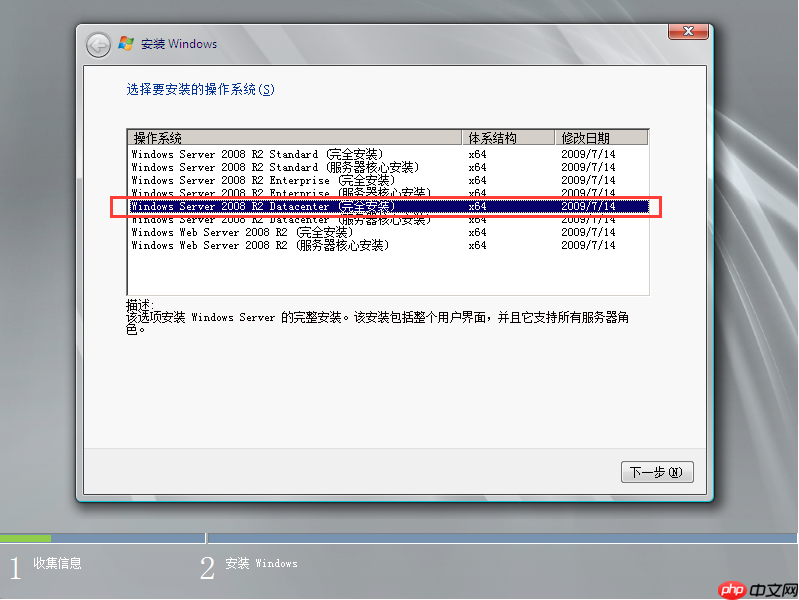Select Windows Server 2008 R2 Datacenter (服务器核心安装)

[x=388, y=220]
